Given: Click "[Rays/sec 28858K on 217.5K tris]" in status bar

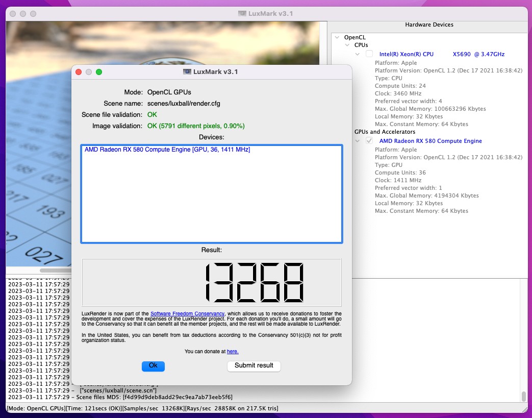Looking at the screenshot, I should (232, 408).
